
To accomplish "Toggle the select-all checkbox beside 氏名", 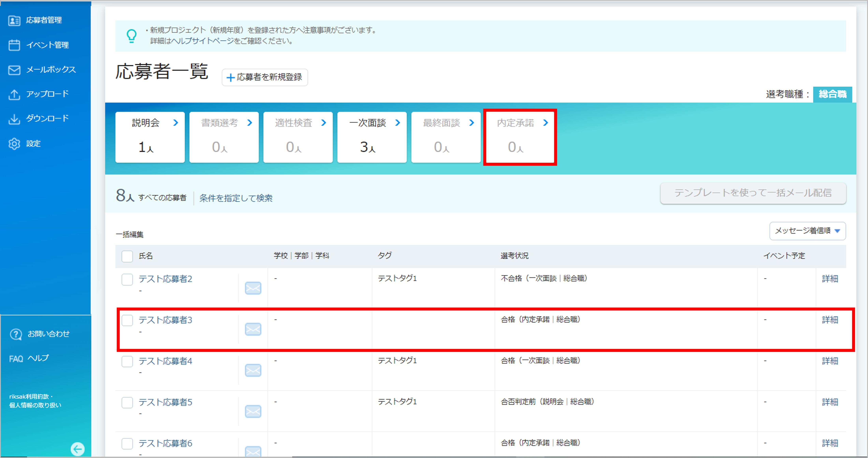I will [127, 256].
